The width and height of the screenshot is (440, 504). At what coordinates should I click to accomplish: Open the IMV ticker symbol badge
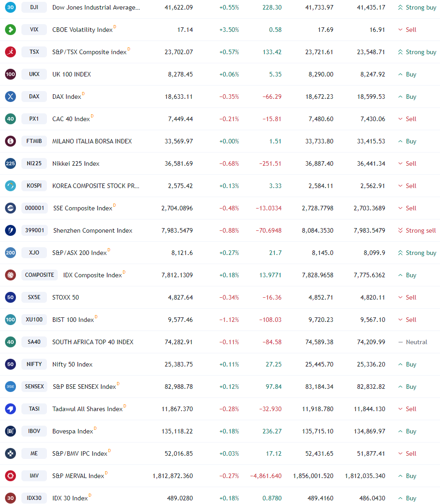click(x=34, y=476)
